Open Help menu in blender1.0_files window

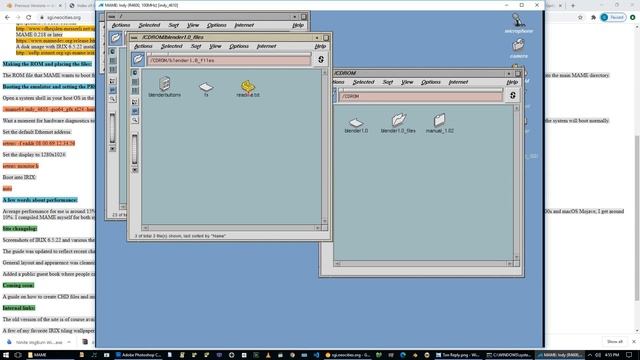320,47
